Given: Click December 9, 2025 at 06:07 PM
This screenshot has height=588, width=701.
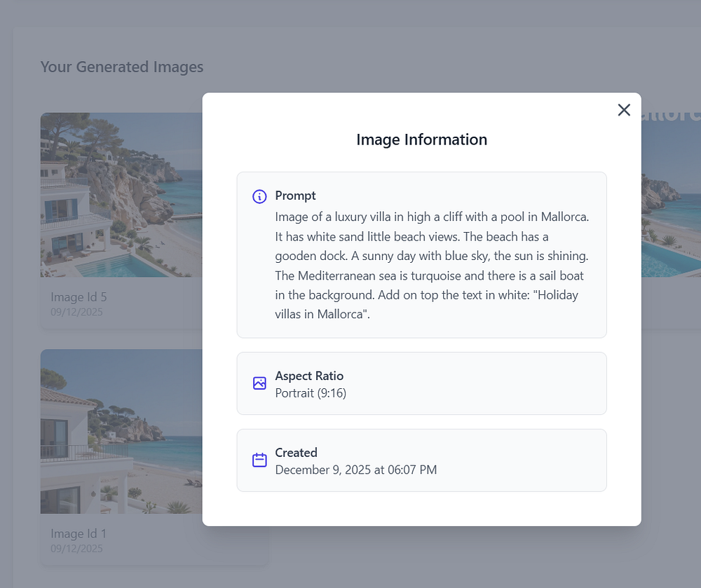Looking at the screenshot, I should click(x=356, y=470).
